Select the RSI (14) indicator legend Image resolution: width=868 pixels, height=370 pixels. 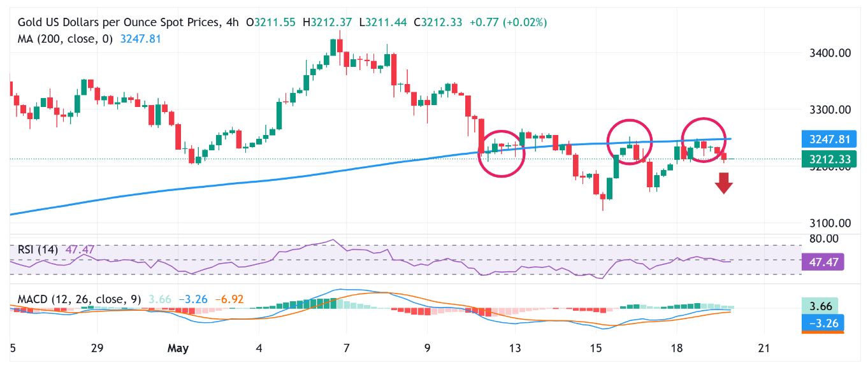point(38,250)
